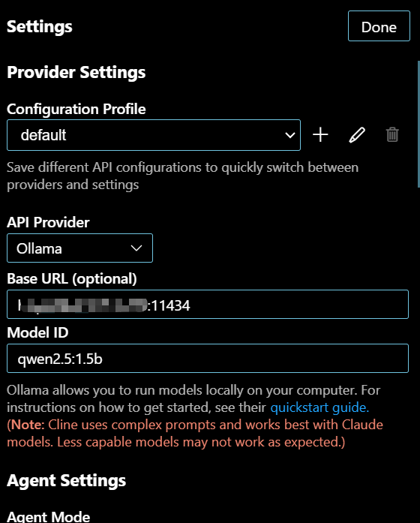
Task: Open the Configuration Profile default dropdown
Action: (x=154, y=135)
